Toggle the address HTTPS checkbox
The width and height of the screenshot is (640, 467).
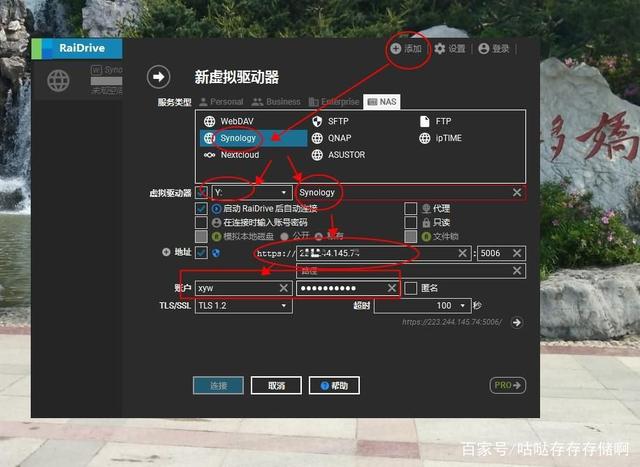point(201,253)
